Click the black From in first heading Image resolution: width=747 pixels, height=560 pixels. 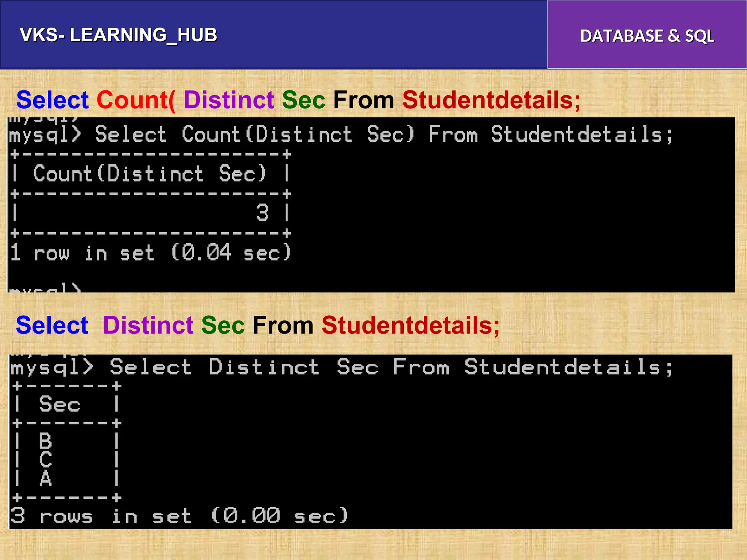click(x=364, y=100)
